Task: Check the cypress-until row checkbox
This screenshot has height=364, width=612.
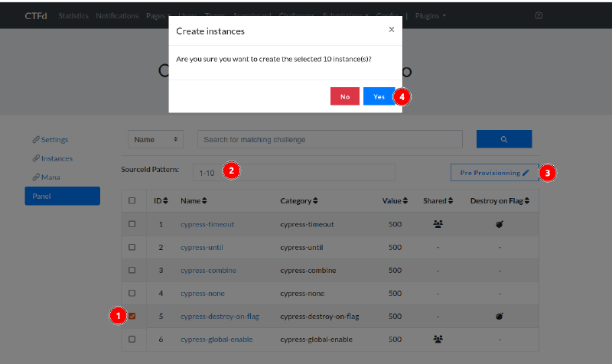Action: click(x=132, y=247)
